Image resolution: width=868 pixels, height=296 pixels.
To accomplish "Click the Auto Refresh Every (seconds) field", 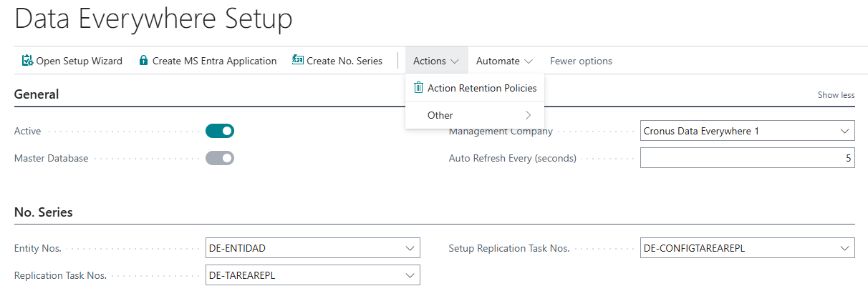I will pos(747,158).
